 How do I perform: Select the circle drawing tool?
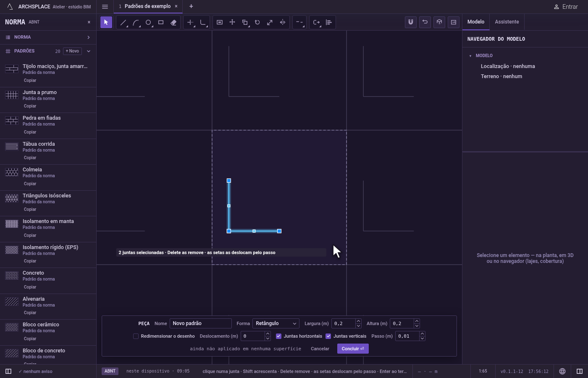tap(148, 22)
